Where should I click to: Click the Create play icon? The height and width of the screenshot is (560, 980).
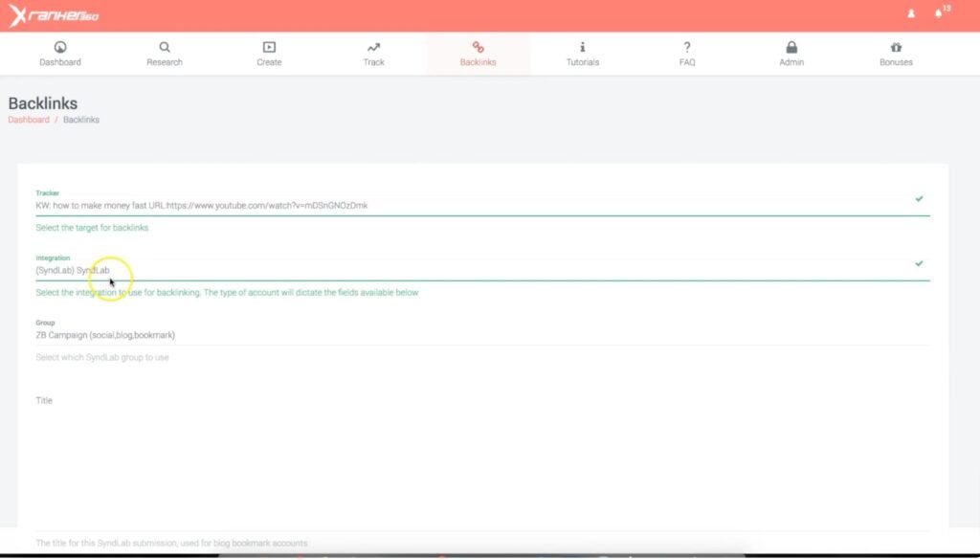[x=269, y=47]
